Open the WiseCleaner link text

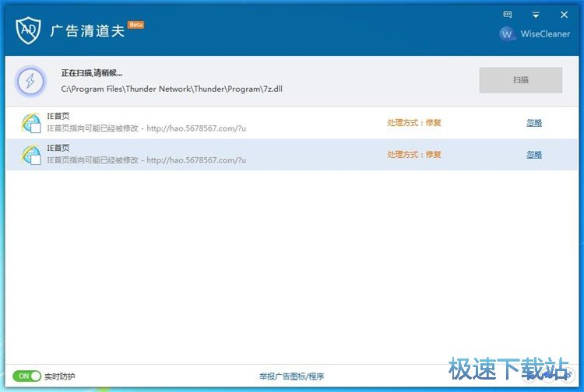click(545, 34)
